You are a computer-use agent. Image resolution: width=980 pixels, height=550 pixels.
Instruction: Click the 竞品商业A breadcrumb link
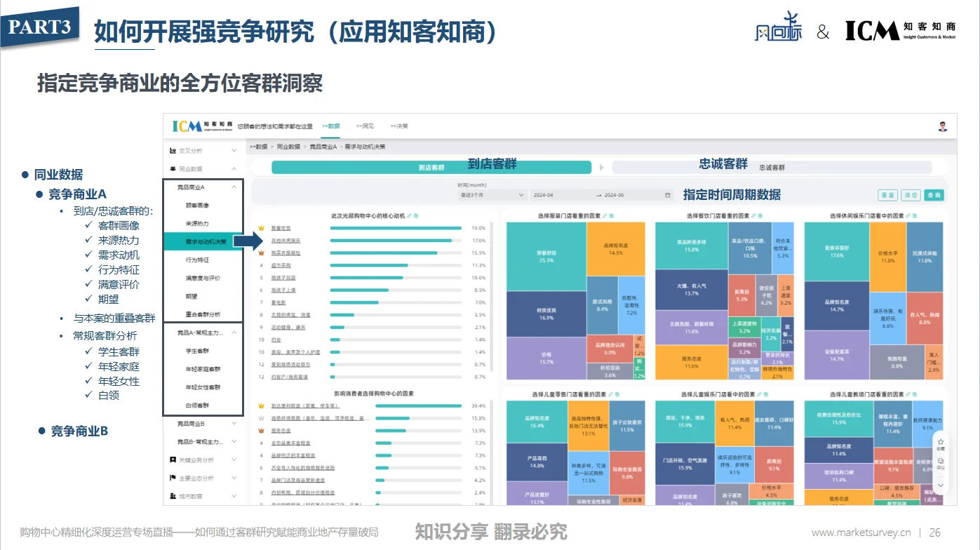pos(323,147)
